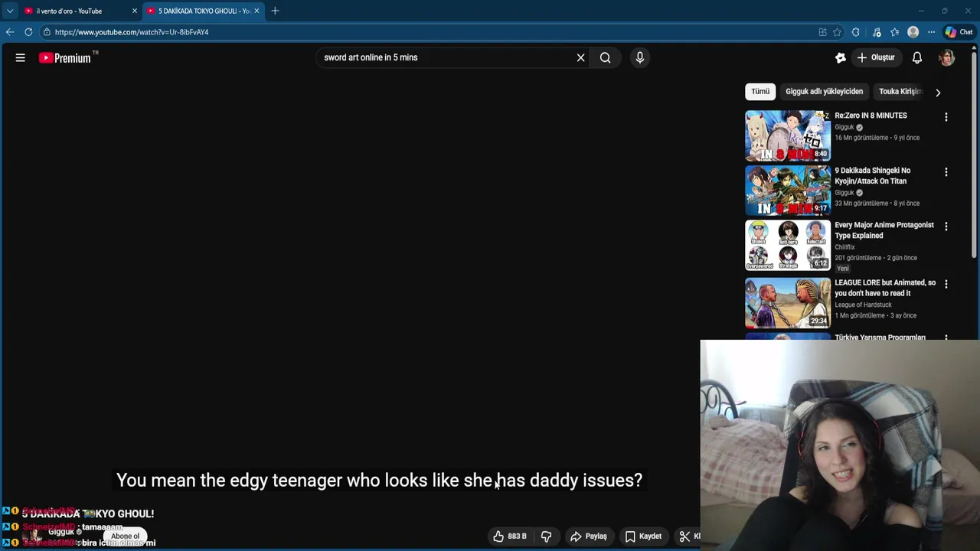Open the YouTube account avatar menu
This screenshot has width=980, height=551.
coord(947,57)
